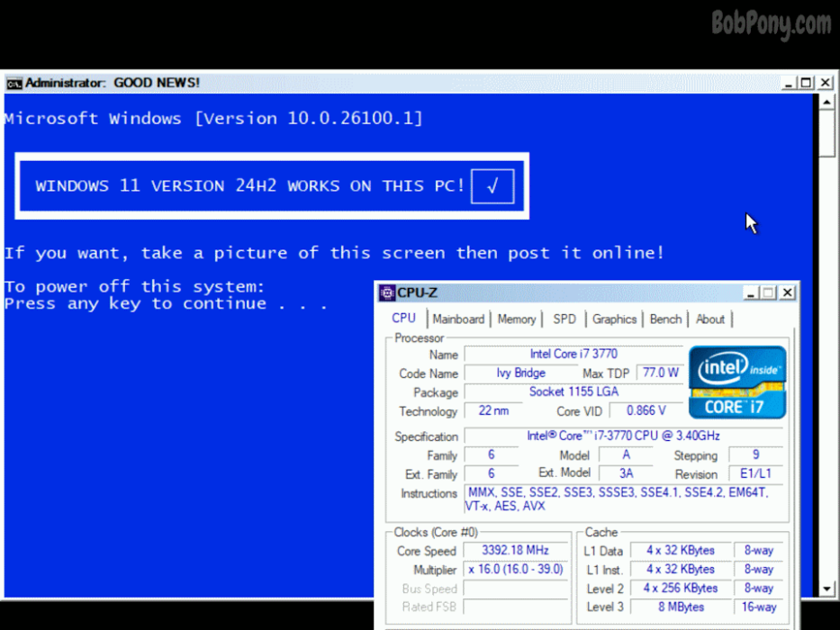The width and height of the screenshot is (840, 630).
Task: Open the Memory tab in CPU-Z
Action: [x=517, y=319]
